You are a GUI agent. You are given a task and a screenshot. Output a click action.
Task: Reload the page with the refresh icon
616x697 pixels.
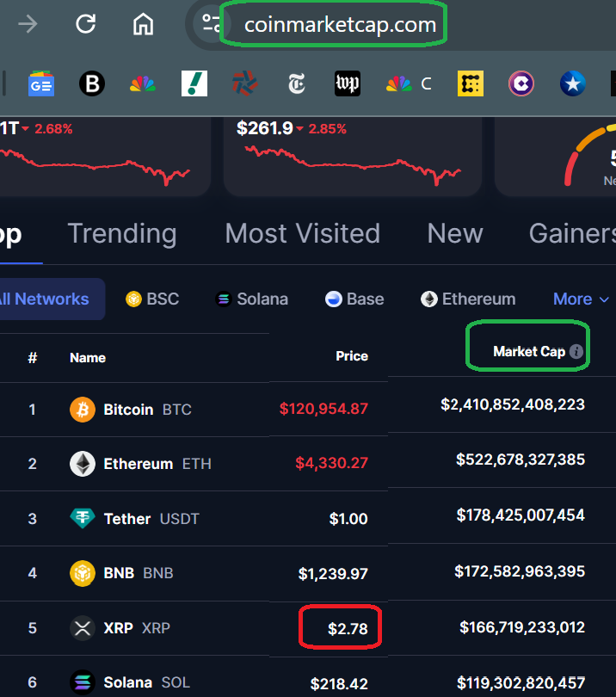click(85, 24)
